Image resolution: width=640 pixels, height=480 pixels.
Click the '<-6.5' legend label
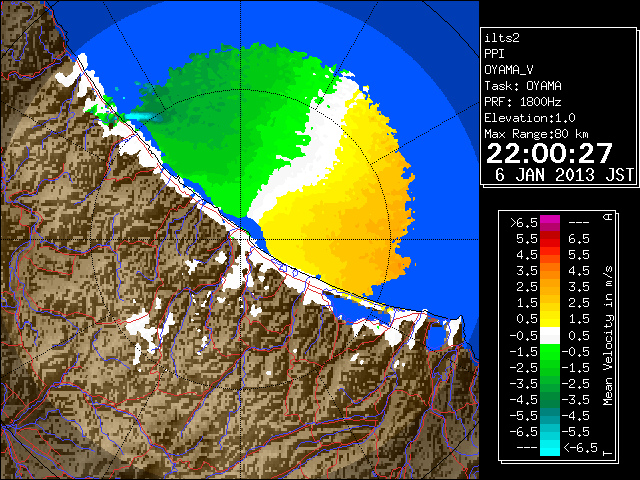click(580, 448)
